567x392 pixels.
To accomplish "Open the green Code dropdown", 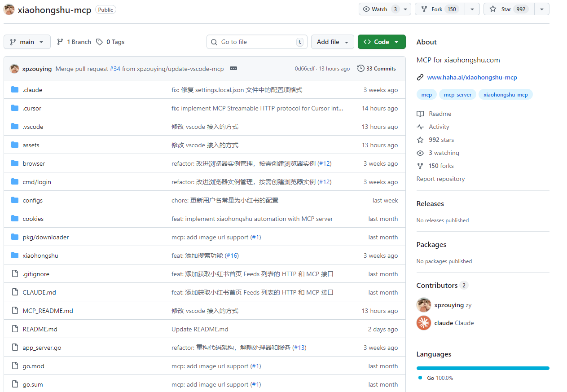I will click(x=381, y=41).
